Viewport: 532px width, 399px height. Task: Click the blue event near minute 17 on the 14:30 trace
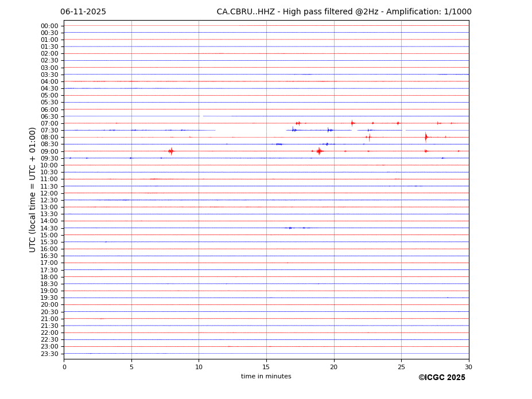[x=290, y=228]
